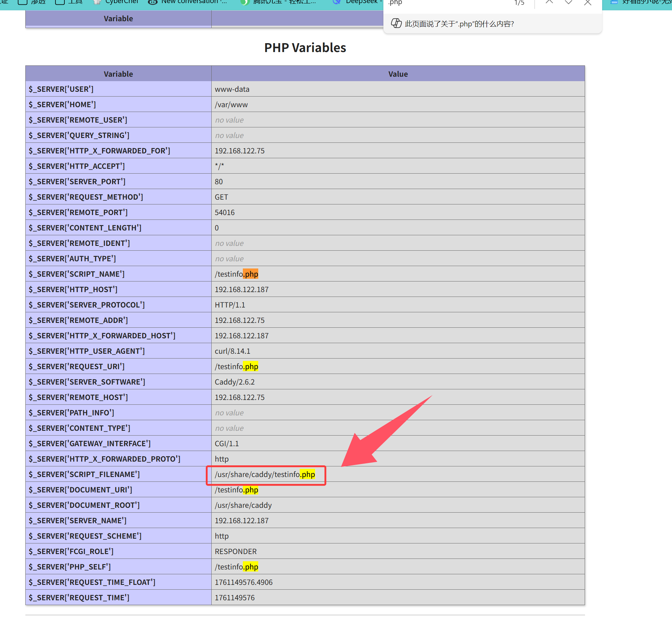Click the Value column header

pos(398,74)
